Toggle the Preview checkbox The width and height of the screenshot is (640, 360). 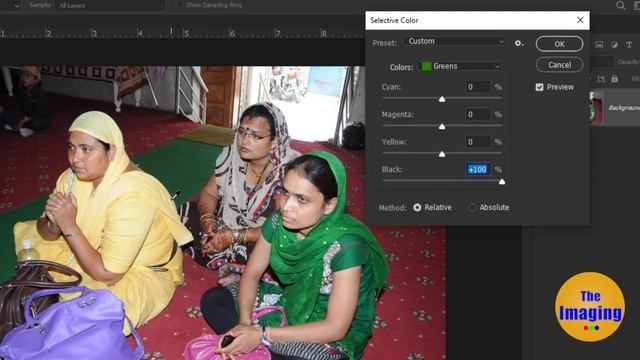coord(540,87)
